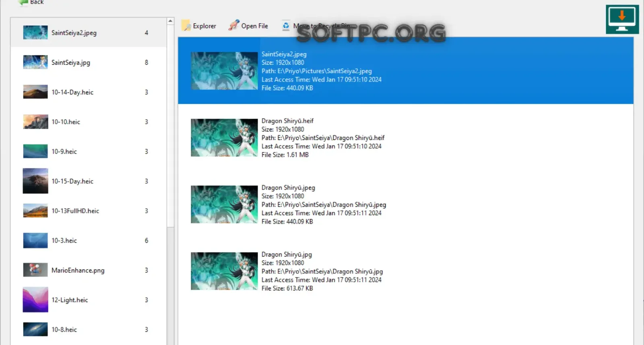
Task: Click the Explorer folder icon
Action: (x=186, y=26)
